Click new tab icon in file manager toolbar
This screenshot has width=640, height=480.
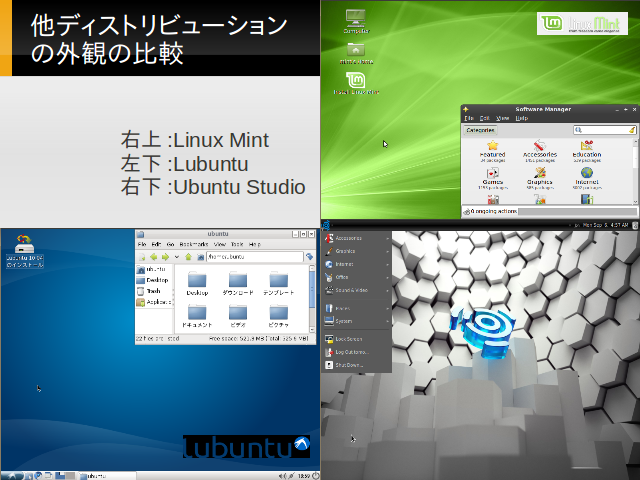click(142, 257)
